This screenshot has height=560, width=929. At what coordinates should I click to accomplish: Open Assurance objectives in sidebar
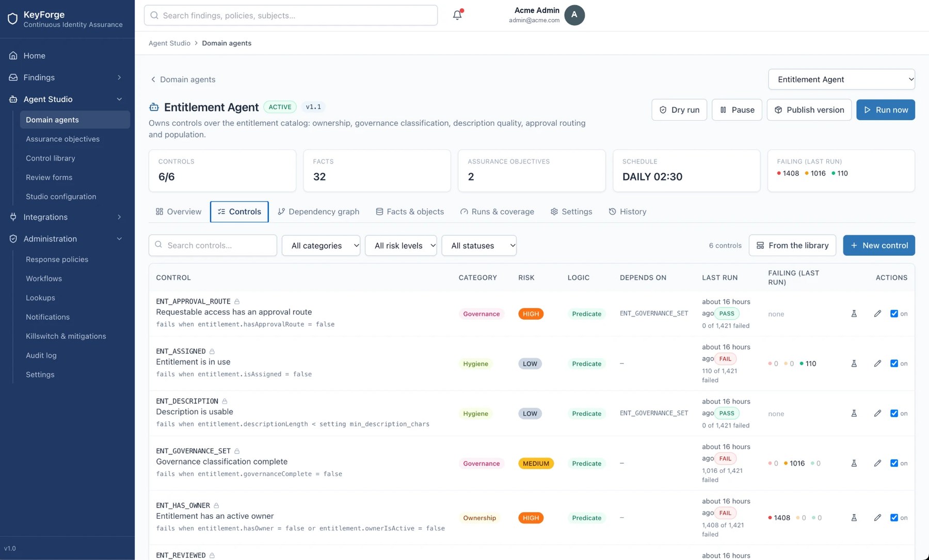tap(75, 139)
